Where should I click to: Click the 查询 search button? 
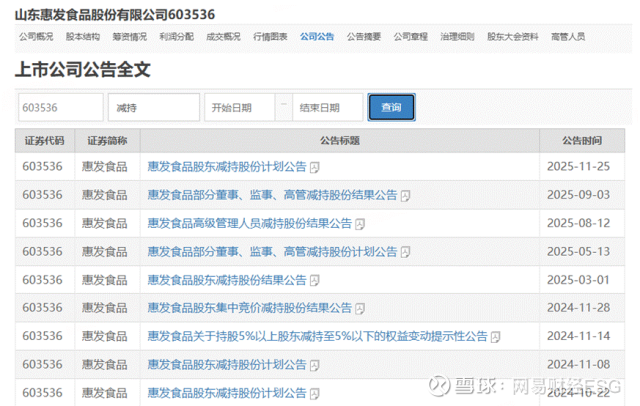coord(391,107)
